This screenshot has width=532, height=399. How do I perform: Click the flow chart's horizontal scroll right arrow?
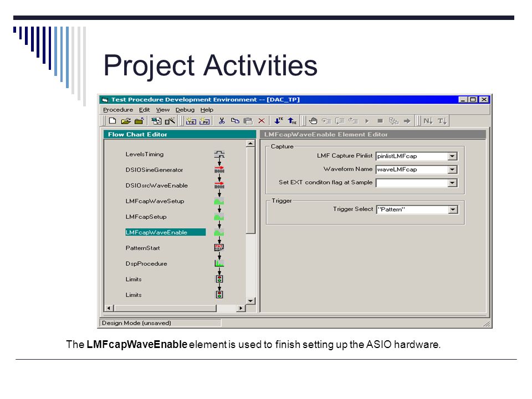click(241, 308)
